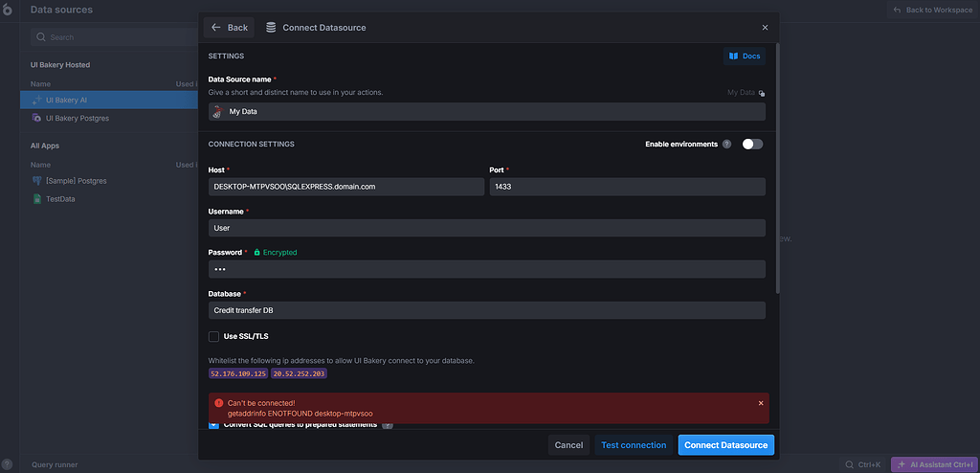980x473 pixels.
Task: Click the Test connection button
Action: point(634,445)
